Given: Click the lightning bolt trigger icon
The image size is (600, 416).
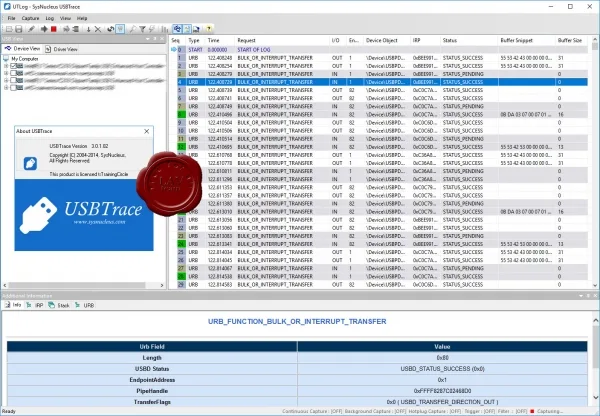Looking at the screenshot, I should tap(152, 29).
